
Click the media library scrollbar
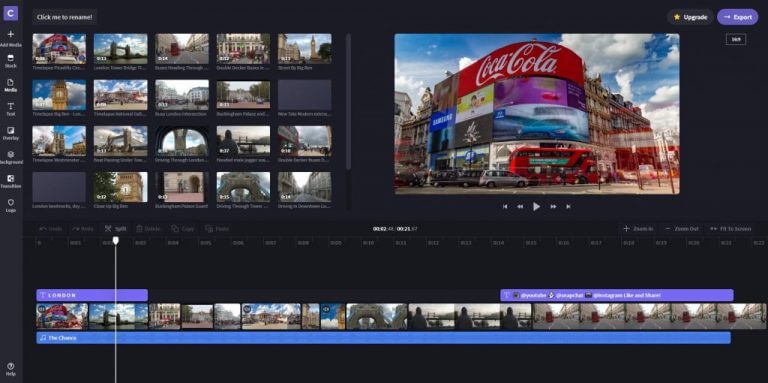click(x=348, y=102)
